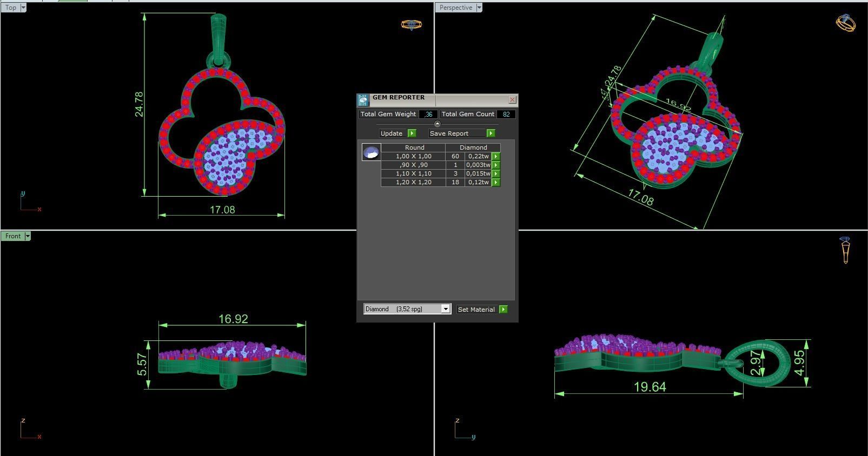Click the Front viewport title label
The width and height of the screenshot is (868, 456).
(x=13, y=236)
